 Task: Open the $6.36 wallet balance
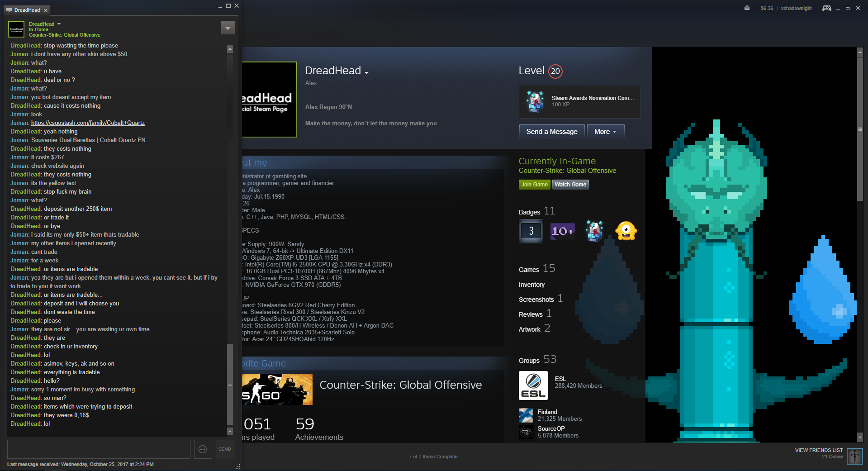[767, 8]
